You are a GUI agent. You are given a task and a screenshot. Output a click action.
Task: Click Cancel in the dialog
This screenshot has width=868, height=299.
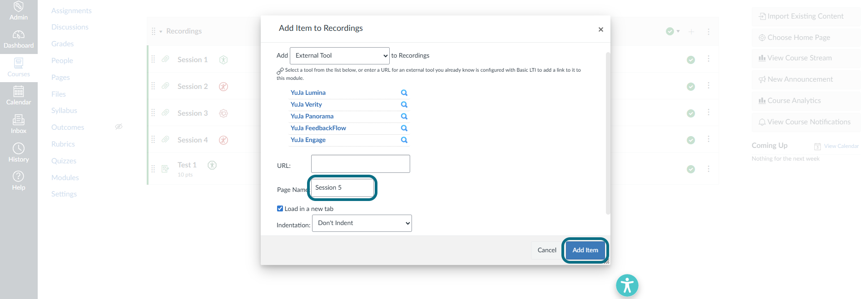(547, 250)
